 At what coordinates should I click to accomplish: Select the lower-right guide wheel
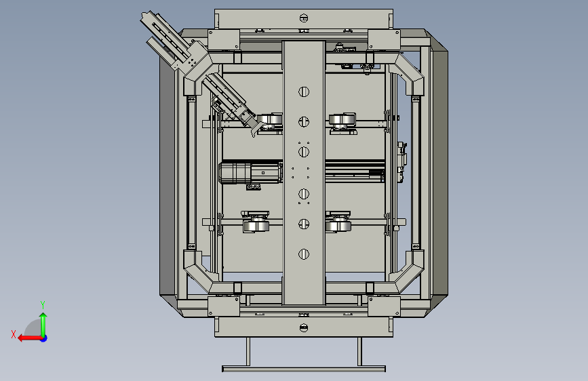coord(338,226)
